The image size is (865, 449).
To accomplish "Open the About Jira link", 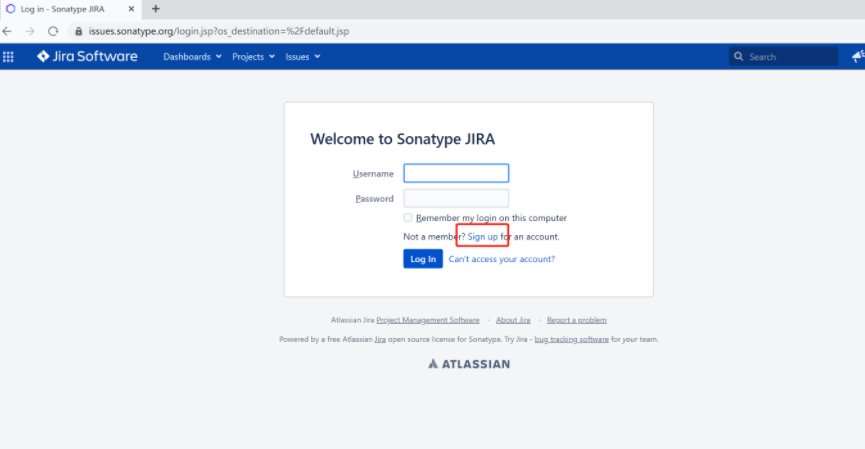I will 513,320.
